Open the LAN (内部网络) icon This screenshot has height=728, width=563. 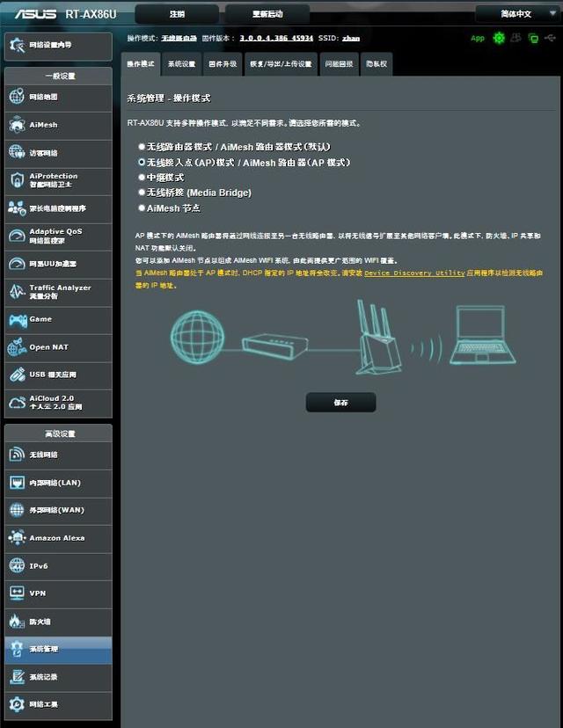tap(17, 483)
